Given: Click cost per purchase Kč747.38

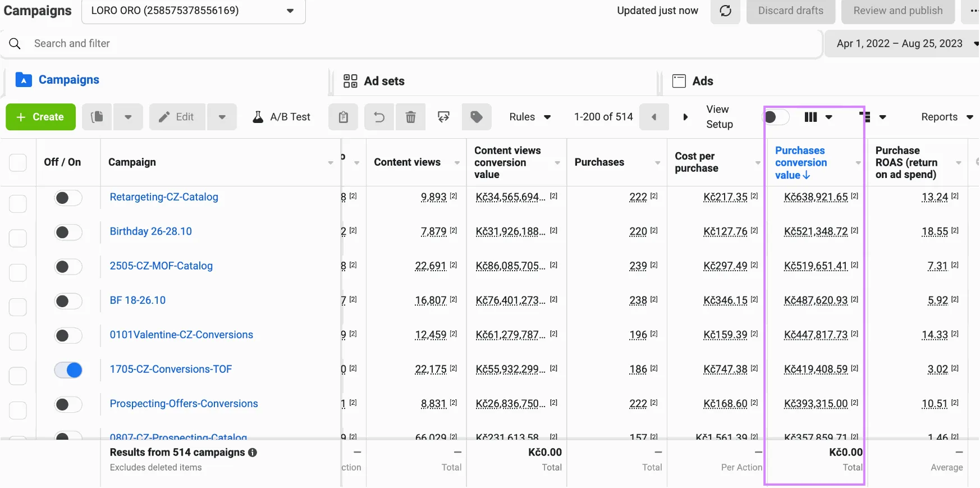Looking at the screenshot, I should click(725, 369).
